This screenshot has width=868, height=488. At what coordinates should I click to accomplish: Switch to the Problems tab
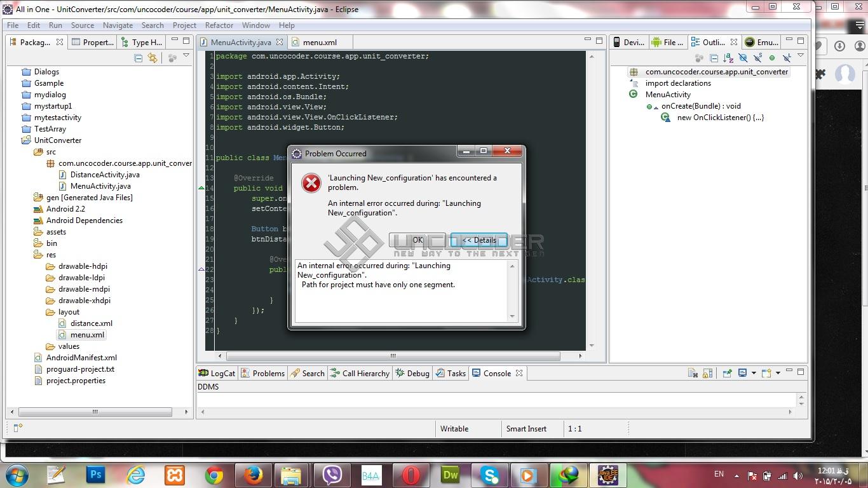click(262, 373)
